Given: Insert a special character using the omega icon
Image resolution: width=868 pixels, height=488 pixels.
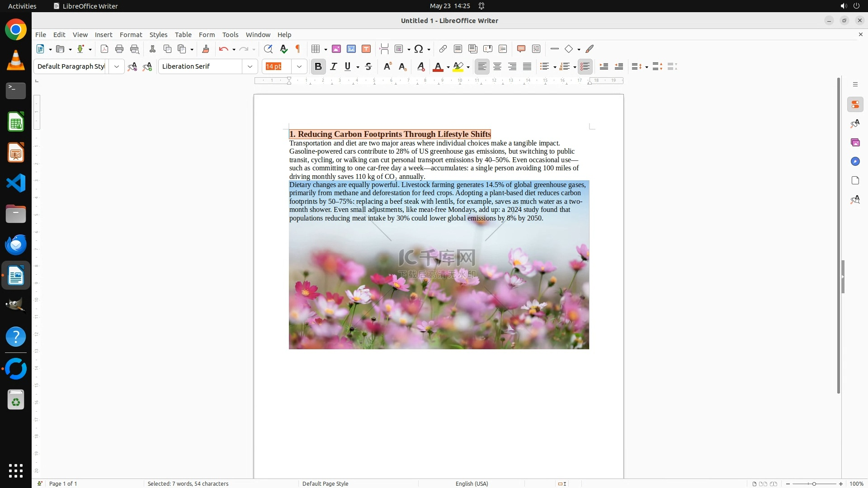Looking at the screenshot, I should [x=419, y=49].
